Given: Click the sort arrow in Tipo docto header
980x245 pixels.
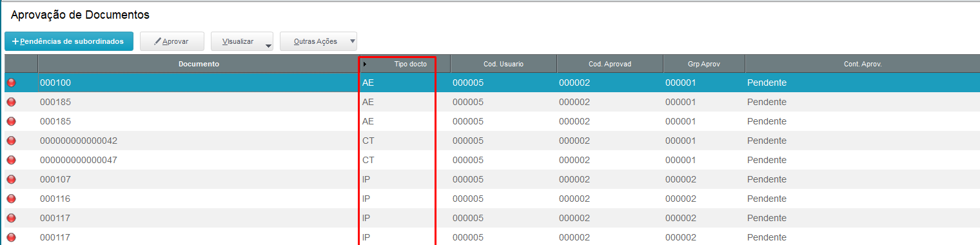Looking at the screenshot, I should pos(365,64).
